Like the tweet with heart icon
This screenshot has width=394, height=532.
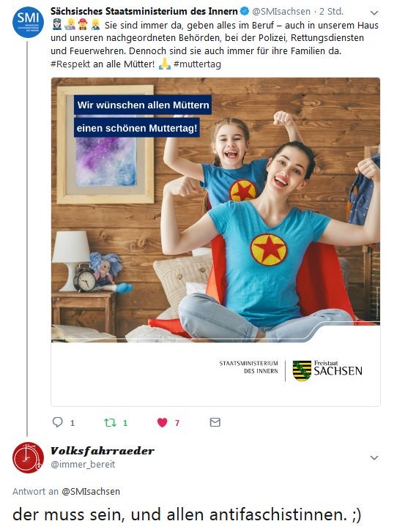tap(163, 422)
